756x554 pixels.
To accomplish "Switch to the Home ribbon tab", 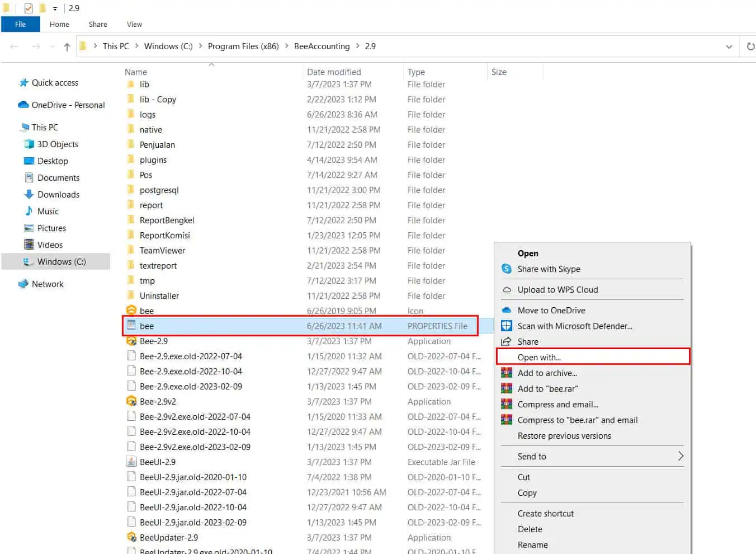I will click(x=59, y=24).
